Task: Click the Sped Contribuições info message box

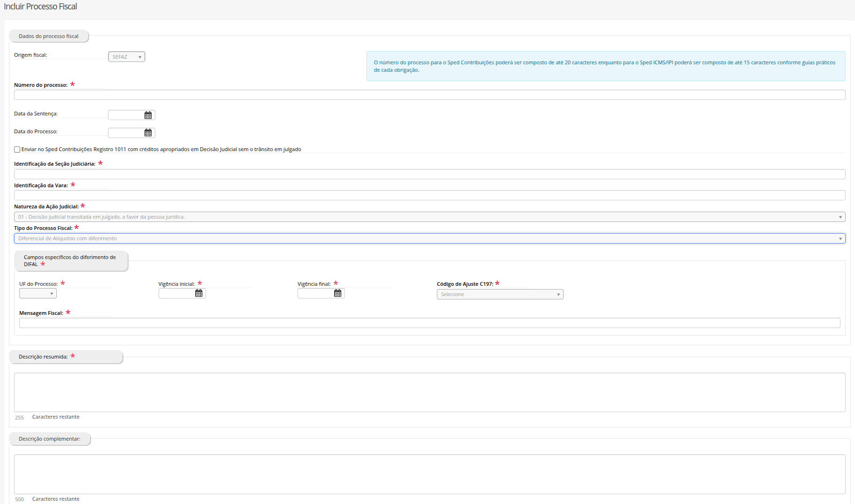Action: tap(606, 66)
